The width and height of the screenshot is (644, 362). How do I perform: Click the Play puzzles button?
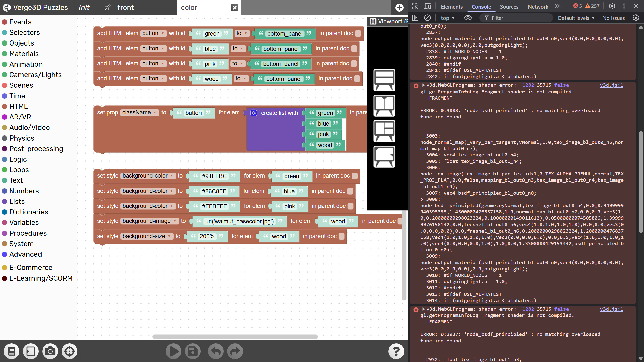[173, 351]
